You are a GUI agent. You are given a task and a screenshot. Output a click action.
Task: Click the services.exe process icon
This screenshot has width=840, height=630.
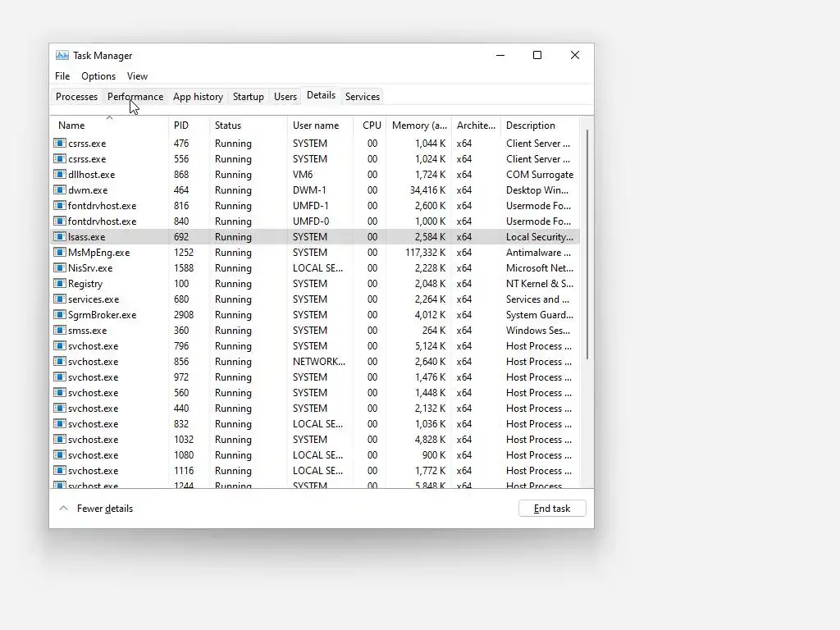(59, 299)
